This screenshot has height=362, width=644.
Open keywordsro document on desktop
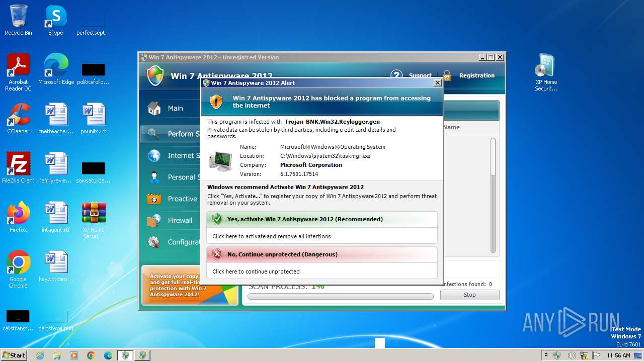(x=56, y=266)
